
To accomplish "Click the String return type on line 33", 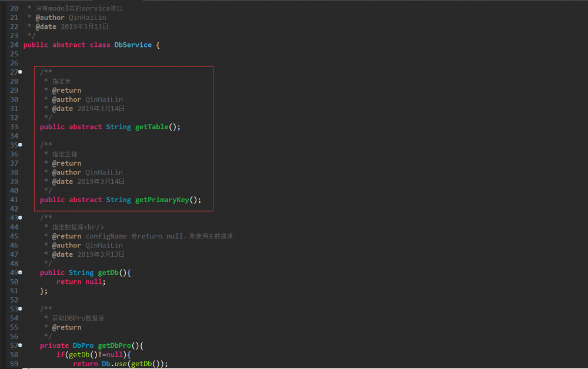I will pyautogui.click(x=118, y=126).
